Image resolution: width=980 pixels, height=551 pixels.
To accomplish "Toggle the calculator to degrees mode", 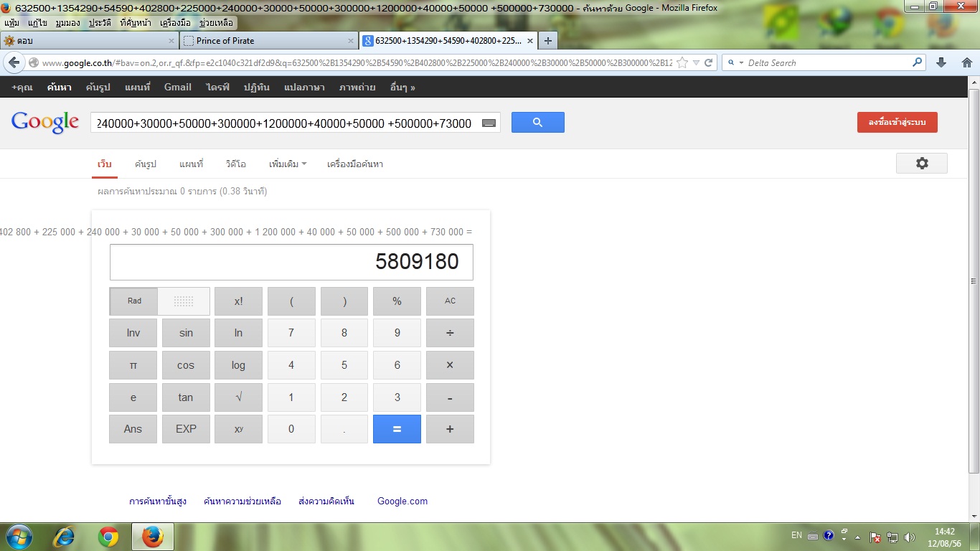I will pos(184,301).
